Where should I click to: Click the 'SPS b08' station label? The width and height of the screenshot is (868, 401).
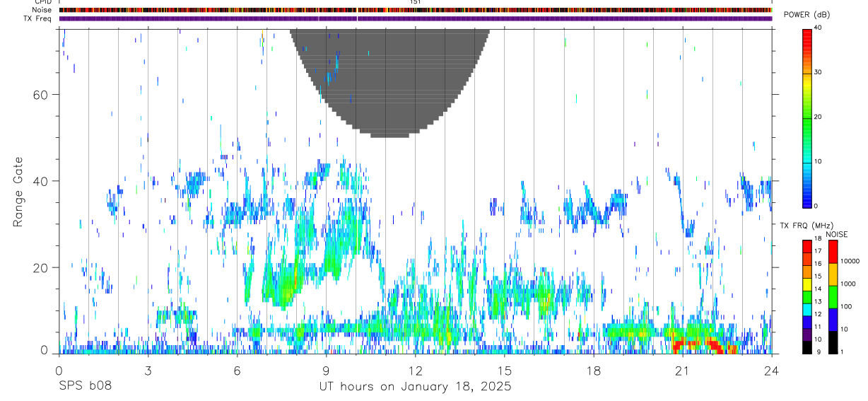click(x=85, y=387)
